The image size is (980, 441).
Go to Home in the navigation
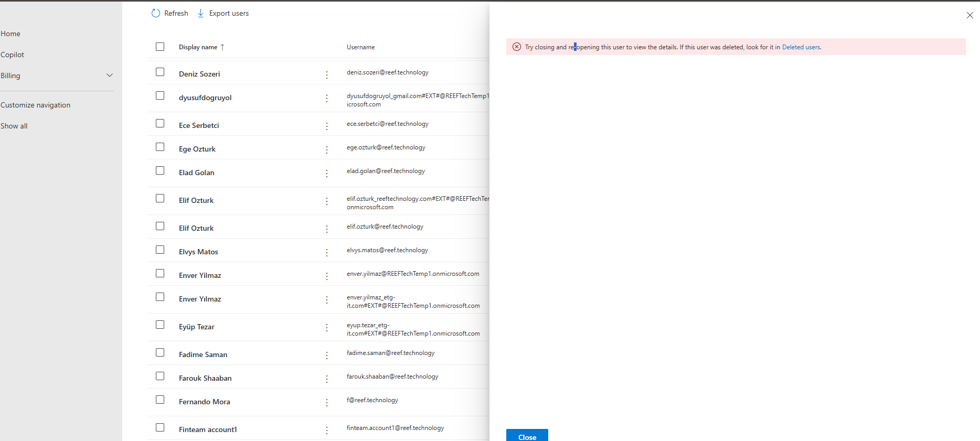pos(10,34)
